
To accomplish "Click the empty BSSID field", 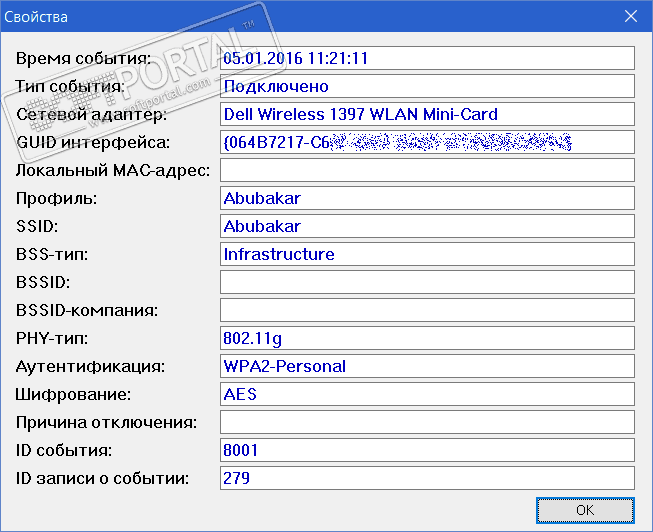I will (x=427, y=282).
